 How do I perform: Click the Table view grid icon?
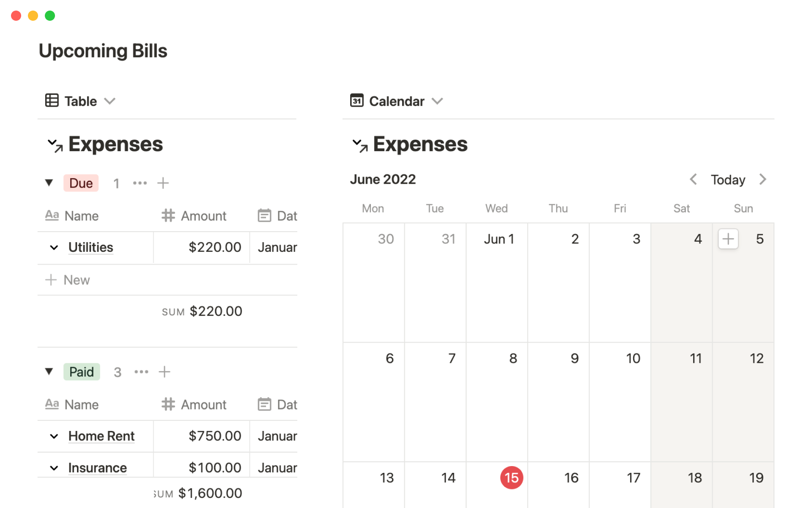pyautogui.click(x=52, y=101)
